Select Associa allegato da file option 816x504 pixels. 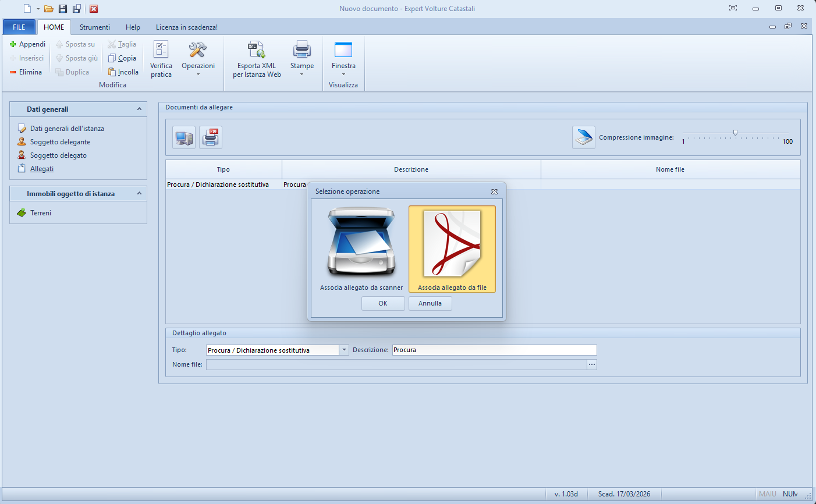pyautogui.click(x=452, y=249)
